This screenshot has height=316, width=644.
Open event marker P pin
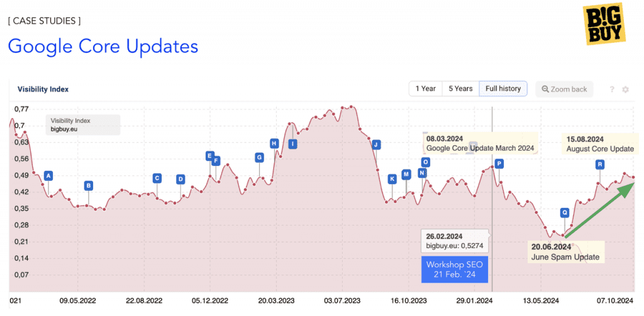499,164
